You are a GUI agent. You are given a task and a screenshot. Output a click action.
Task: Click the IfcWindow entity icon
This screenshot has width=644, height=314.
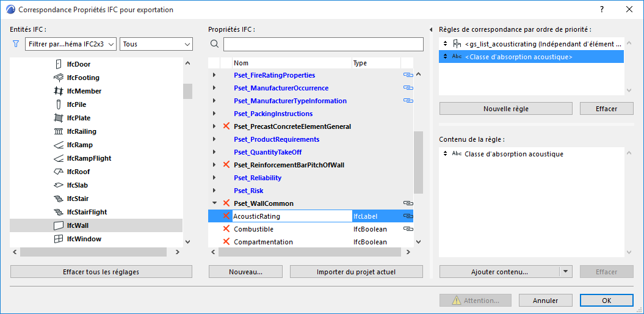[59, 239]
